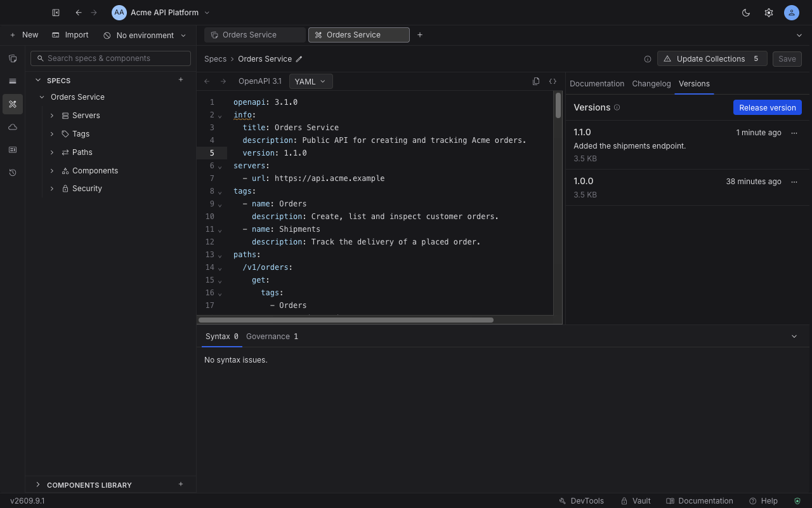The width and height of the screenshot is (812, 508).
Task: Fold the servers block at line 6
Action: pos(220,166)
